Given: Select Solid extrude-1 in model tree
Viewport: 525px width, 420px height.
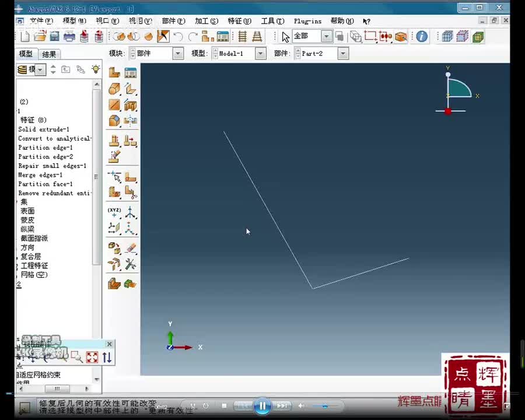Looking at the screenshot, I should 44,129.
